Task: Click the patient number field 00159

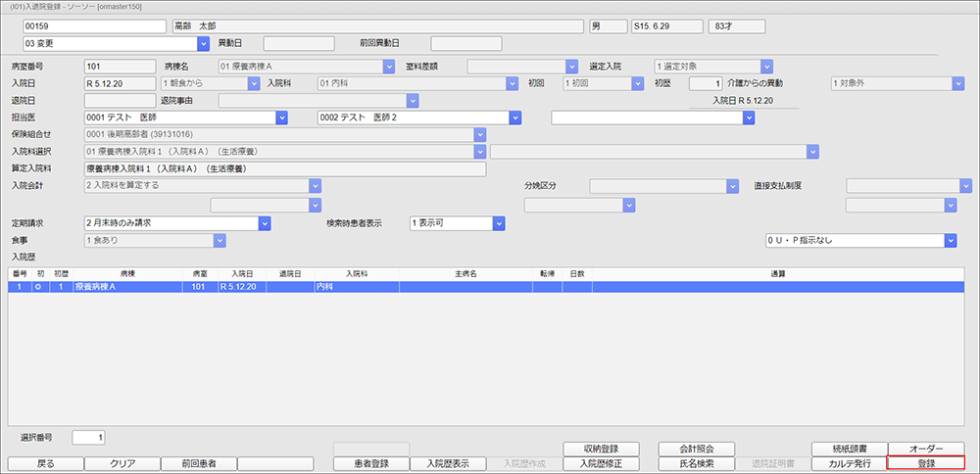Action: (x=94, y=25)
